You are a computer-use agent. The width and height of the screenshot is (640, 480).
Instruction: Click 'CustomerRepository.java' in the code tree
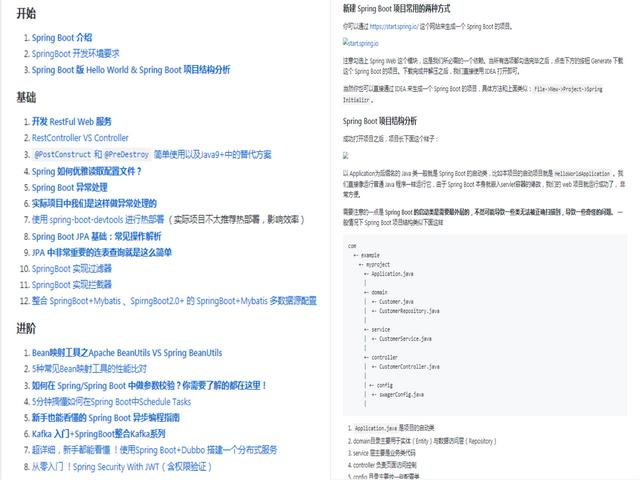pos(409,311)
